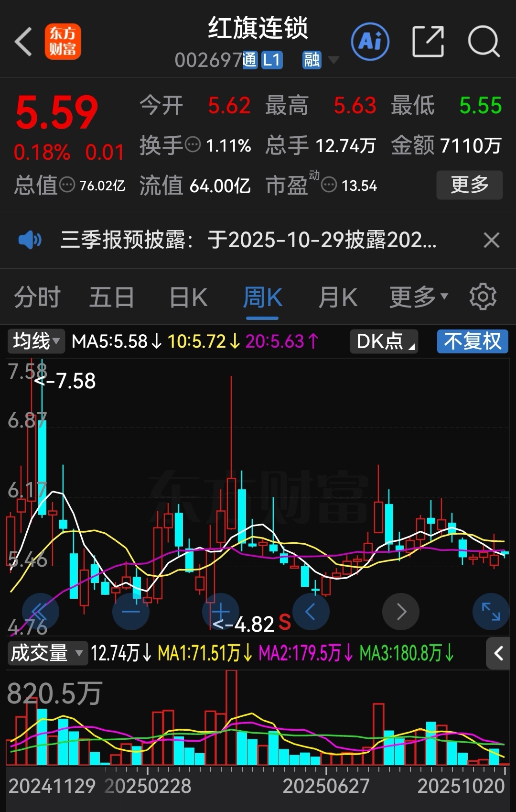This screenshot has height=812, width=516.
Task: Open the Ai assistant icon
Action: click(x=370, y=42)
